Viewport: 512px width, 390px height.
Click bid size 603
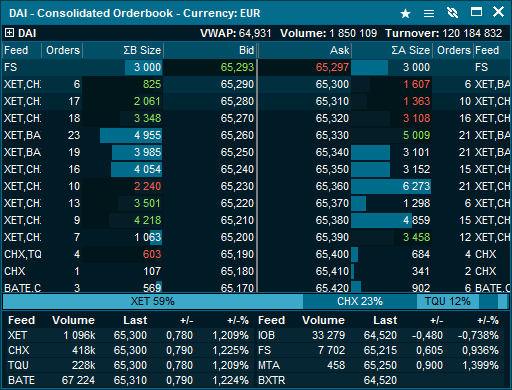(152, 254)
